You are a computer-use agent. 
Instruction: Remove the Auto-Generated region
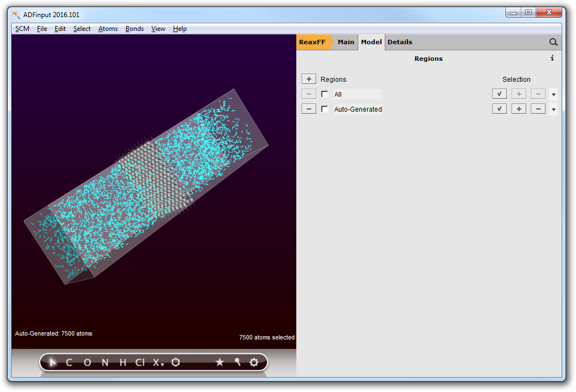(x=308, y=109)
